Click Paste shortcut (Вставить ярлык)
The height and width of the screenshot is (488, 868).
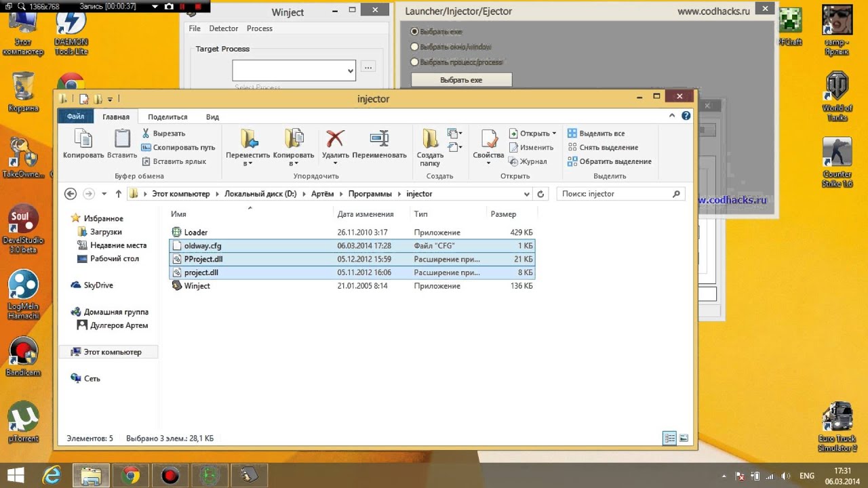(174, 161)
